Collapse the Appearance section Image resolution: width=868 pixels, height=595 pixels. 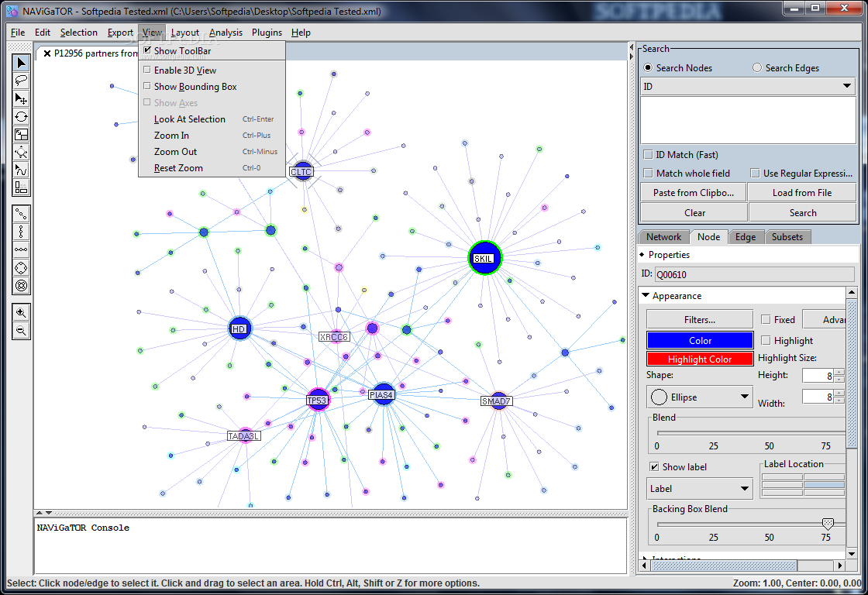tap(646, 295)
